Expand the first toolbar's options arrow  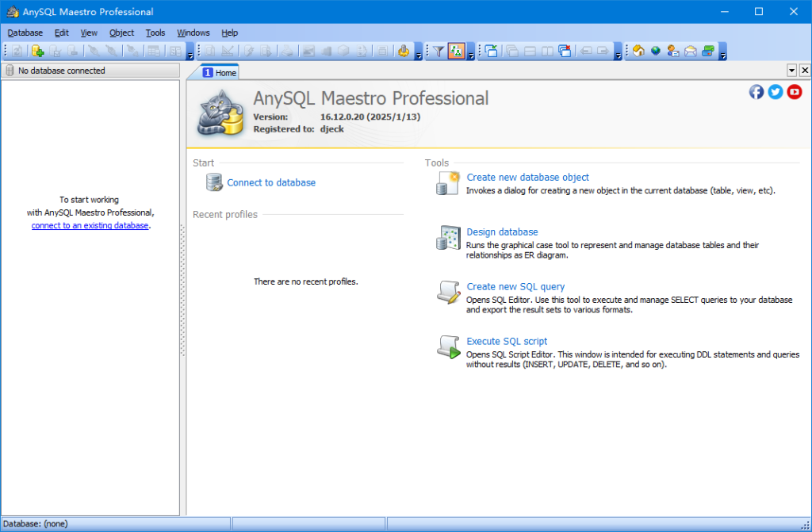[x=190, y=54]
